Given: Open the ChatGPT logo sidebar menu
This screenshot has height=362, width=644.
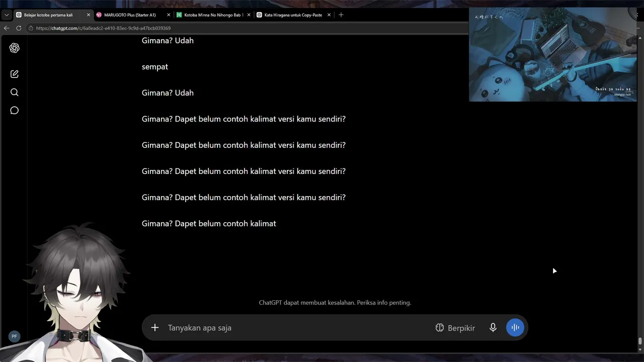Looking at the screenshot, I should tap(14, 48).
